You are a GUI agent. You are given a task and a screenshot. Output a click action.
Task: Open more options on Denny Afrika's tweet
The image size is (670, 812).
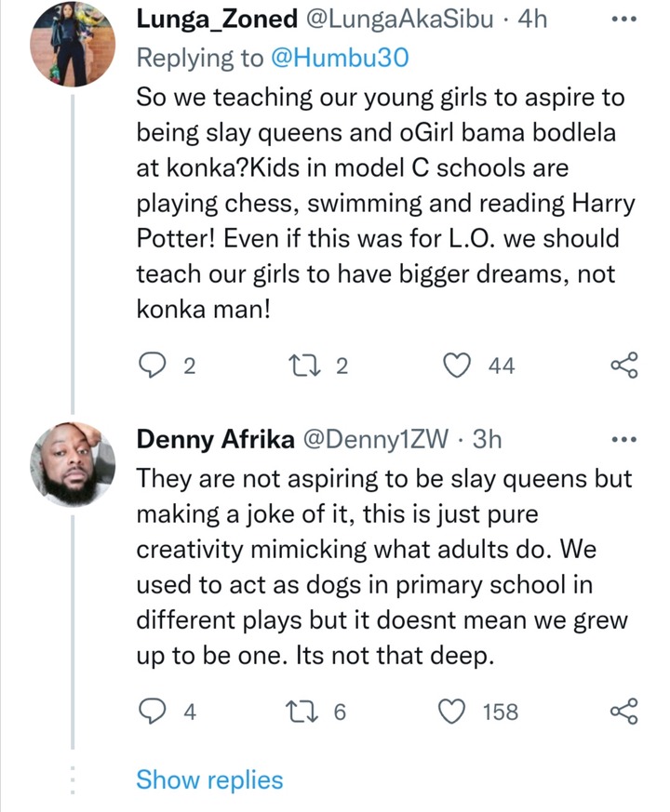tap(624, 440)
